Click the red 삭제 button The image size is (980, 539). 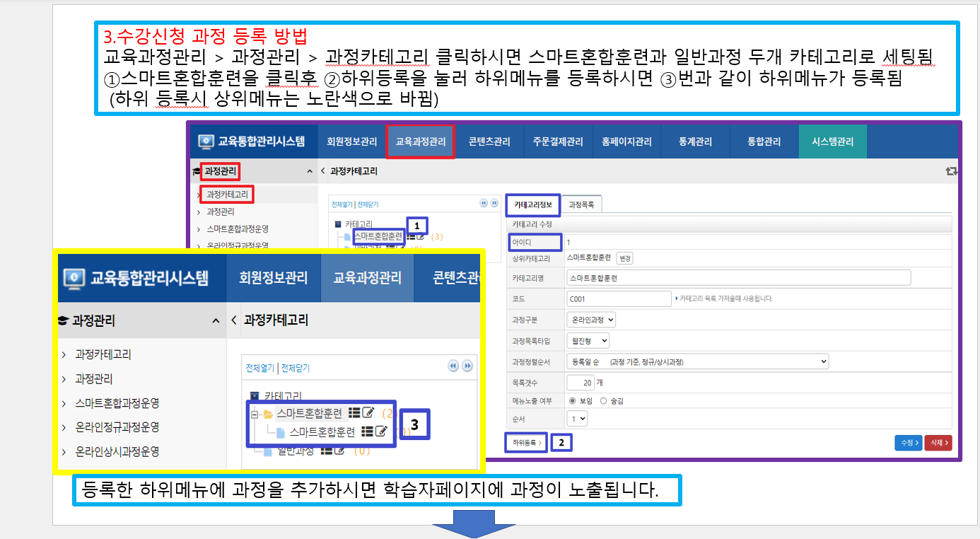pos(937,443)
